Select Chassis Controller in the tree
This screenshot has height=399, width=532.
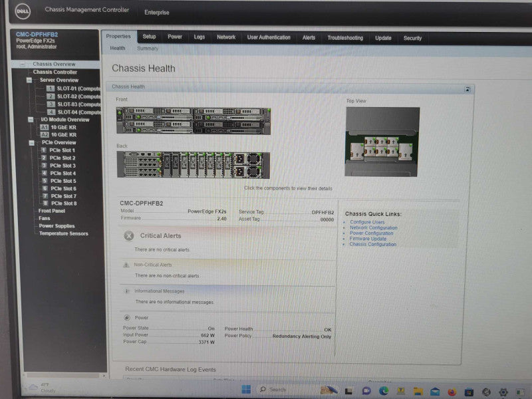pos(55,72)
